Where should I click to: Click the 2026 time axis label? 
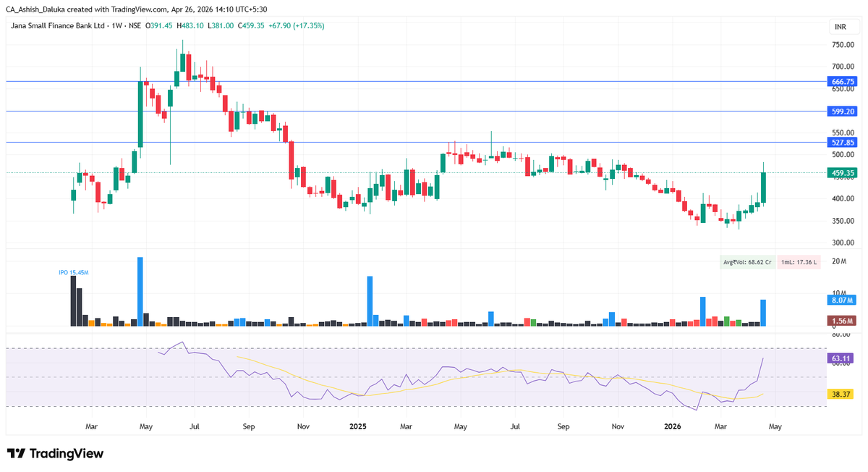tap(674, 427)
